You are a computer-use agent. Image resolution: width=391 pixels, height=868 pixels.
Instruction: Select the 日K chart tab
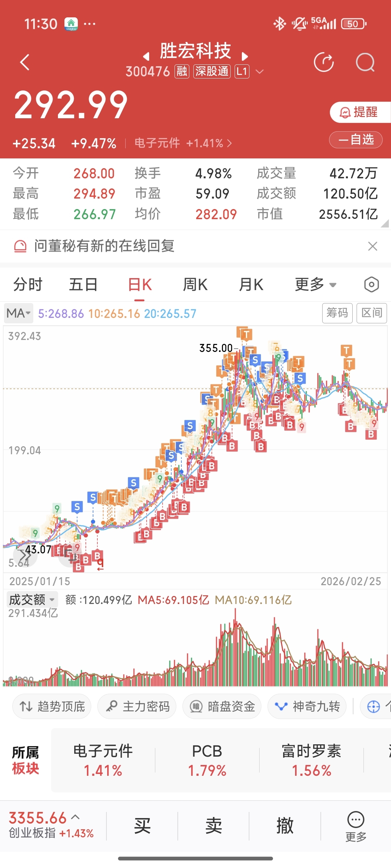click(140, 285)
